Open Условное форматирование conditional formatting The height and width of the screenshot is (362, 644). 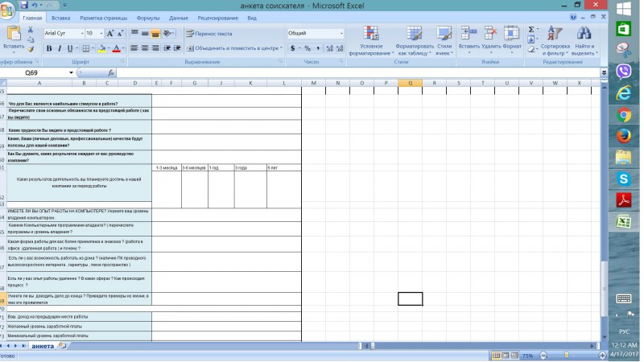coord(371,41)
